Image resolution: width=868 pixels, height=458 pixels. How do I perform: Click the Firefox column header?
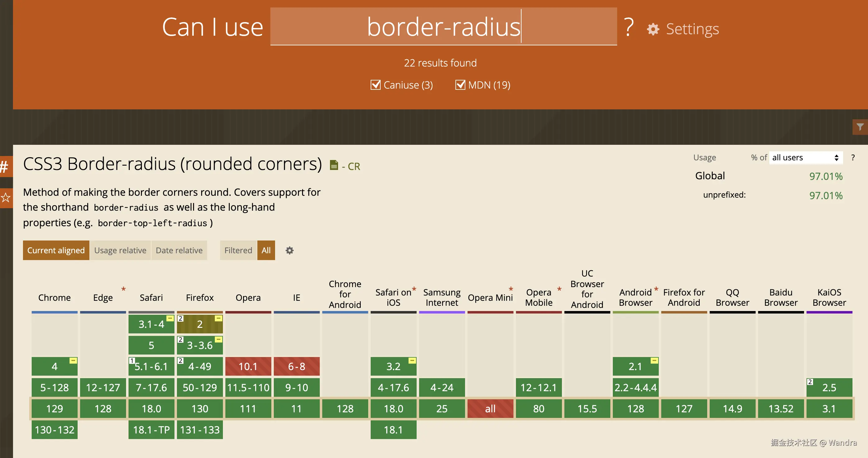pyautogui.click(x=200, y=297)
